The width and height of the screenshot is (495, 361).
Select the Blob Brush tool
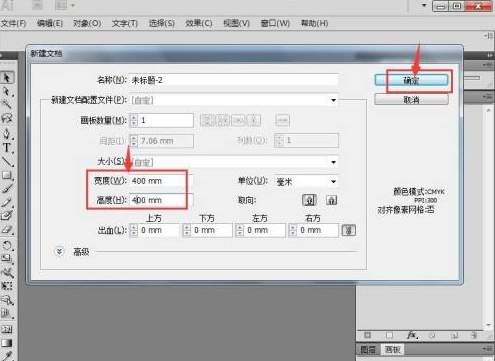[x=7, y=216]
